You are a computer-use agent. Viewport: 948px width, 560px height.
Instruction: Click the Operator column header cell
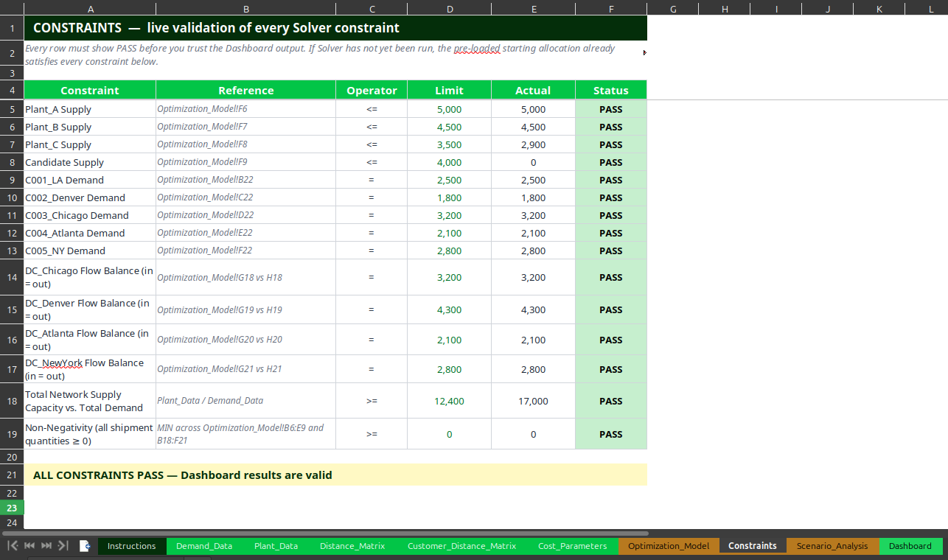372,91
